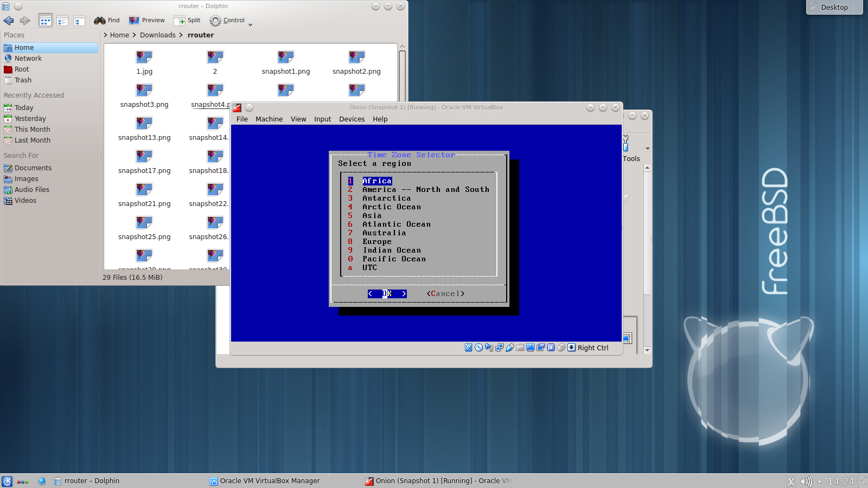Search for Documents in Places
868x488 pixels.
pos(50,168)
